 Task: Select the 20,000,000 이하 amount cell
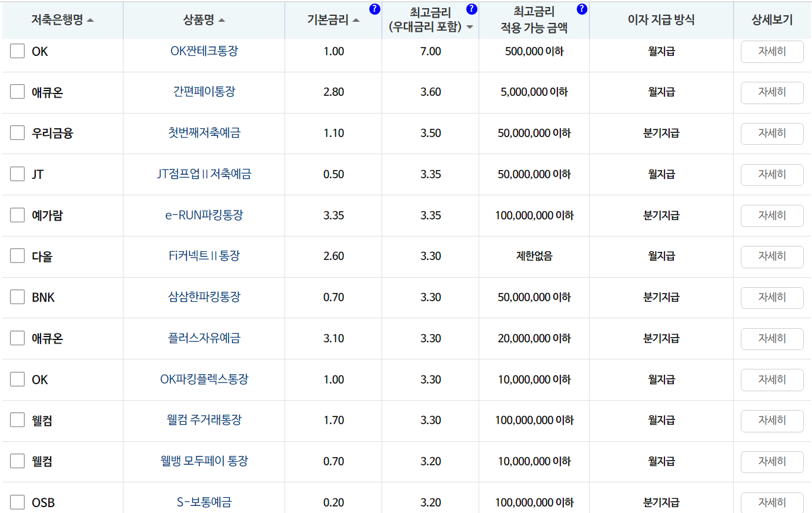[x=534, y=339]
